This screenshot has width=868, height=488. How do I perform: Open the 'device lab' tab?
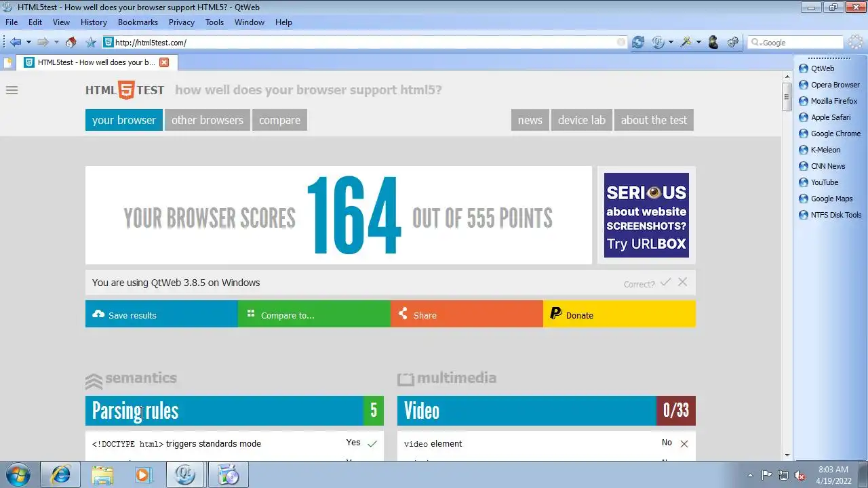(582, 120)
